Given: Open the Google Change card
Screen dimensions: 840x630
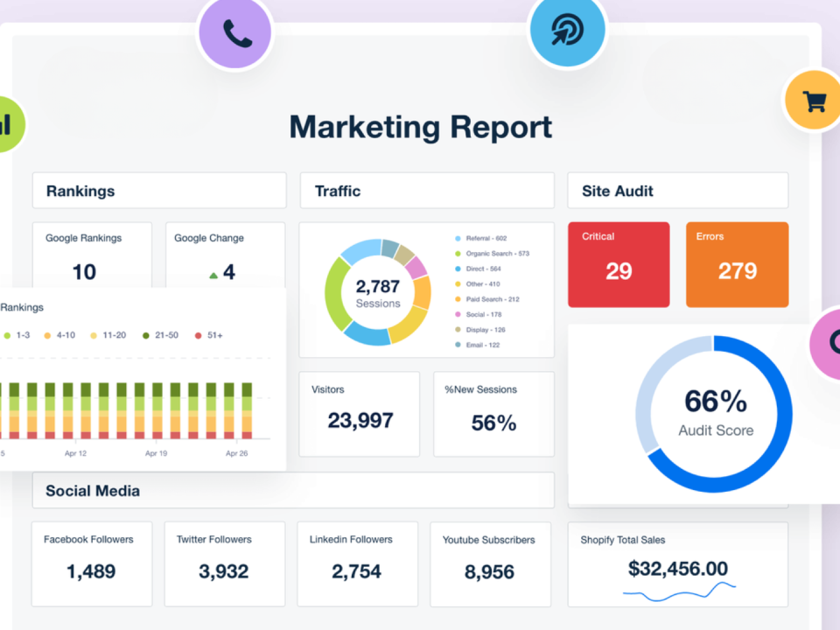Looking at the screenshot, I should point(225,256).
